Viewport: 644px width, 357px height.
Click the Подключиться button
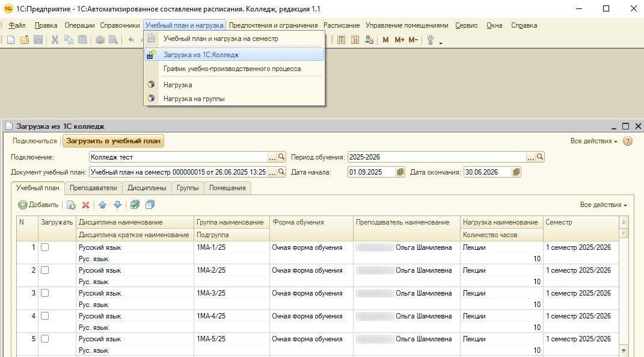click(34, 141)
